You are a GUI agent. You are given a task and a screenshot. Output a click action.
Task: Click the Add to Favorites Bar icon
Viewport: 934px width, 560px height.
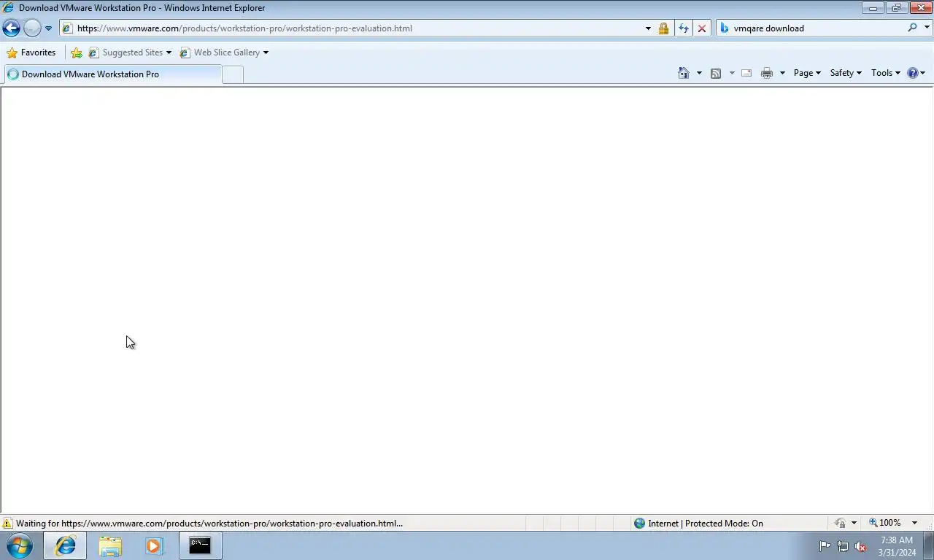pyautogui.click(x=77, y=52)
